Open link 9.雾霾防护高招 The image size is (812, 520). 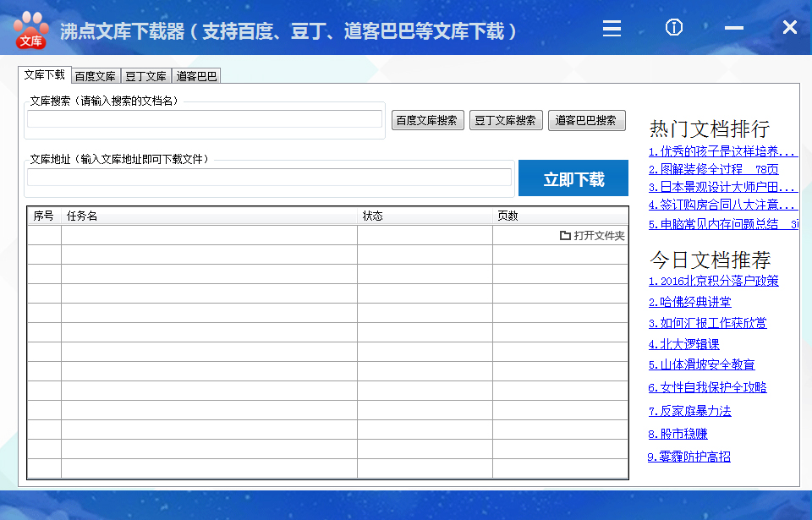point(689,457)
